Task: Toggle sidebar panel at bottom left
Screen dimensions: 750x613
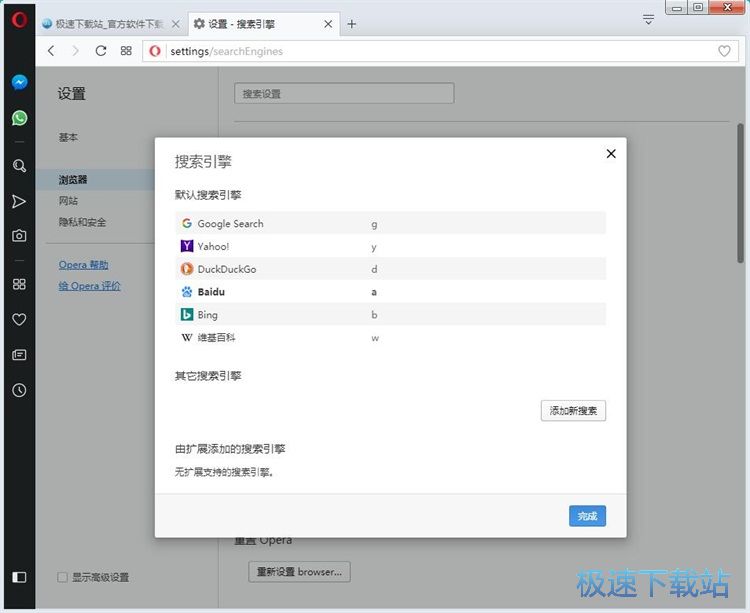Action: tap(19, 577)
